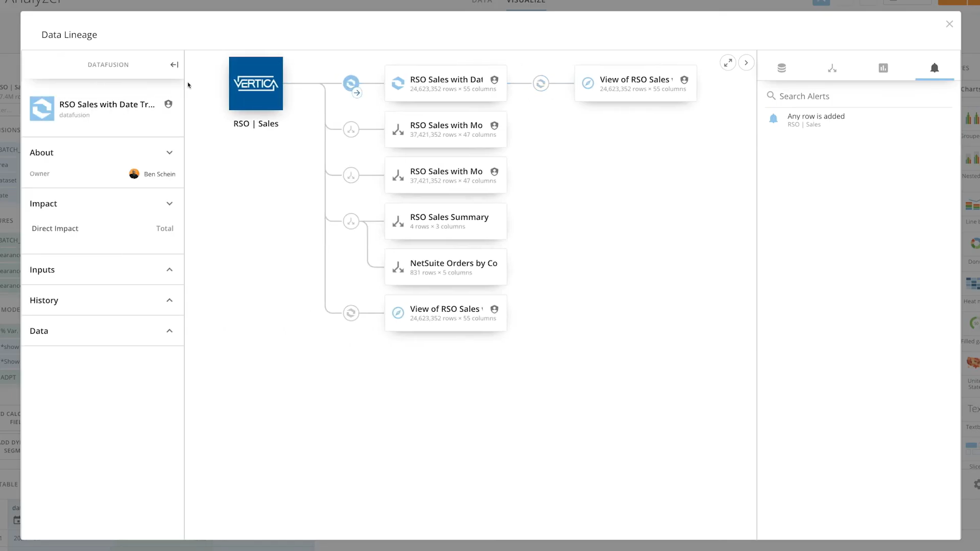Click the forward navigation arrow button
Viewport: 980px width, 551px height.
point(747,62)
